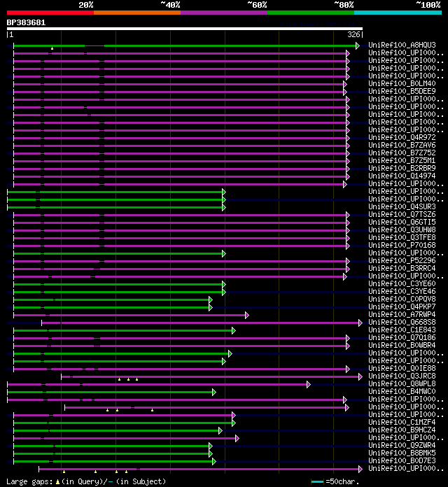
Task: Open hit UniRef100_Q14974
Action: 402,176
